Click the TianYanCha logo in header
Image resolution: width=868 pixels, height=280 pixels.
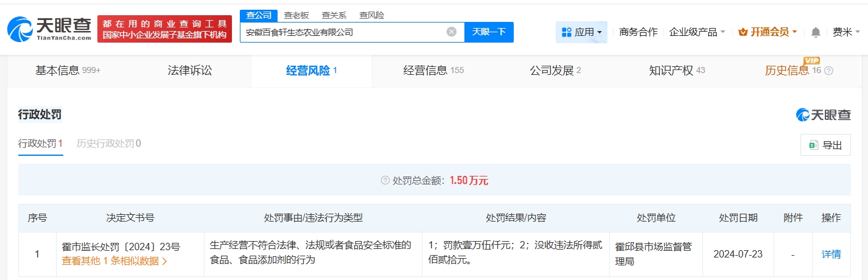[x=49, y=29]
